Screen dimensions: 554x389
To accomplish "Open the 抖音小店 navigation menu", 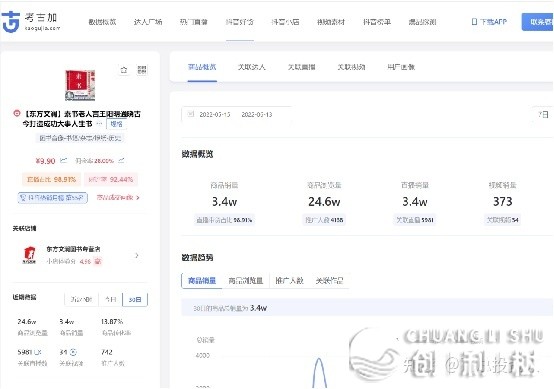I will coord(285,22).
